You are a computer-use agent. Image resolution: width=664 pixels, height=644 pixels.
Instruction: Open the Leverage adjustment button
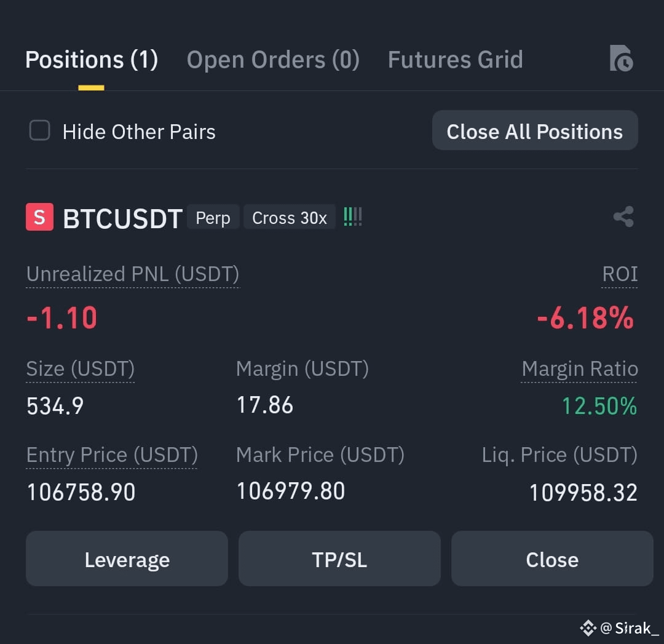click(127, 559)
